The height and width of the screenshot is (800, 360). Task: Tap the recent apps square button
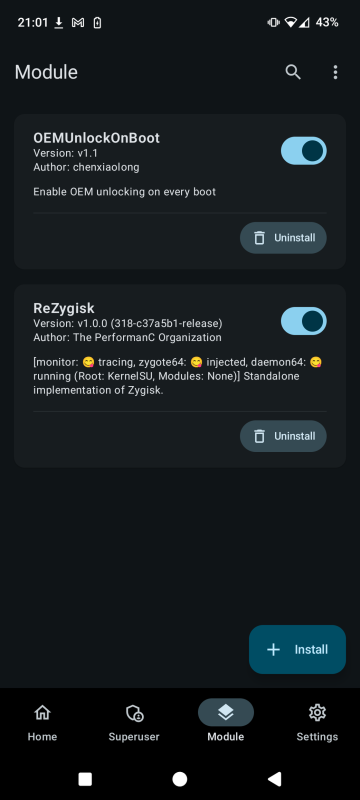(85, 779)
